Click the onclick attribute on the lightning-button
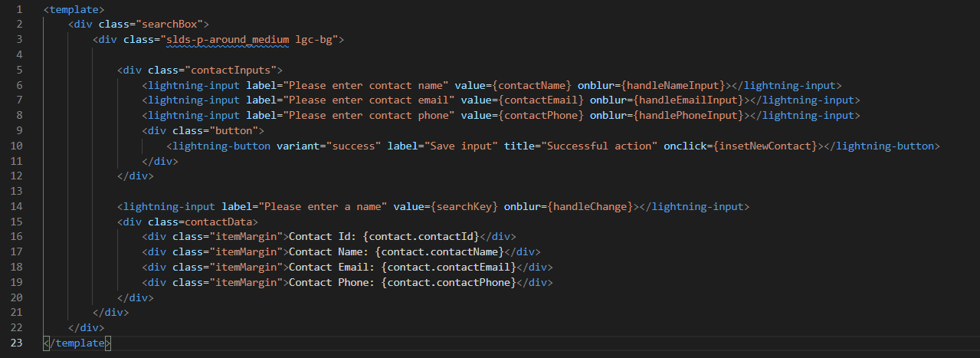 click(x=685, y=146)
